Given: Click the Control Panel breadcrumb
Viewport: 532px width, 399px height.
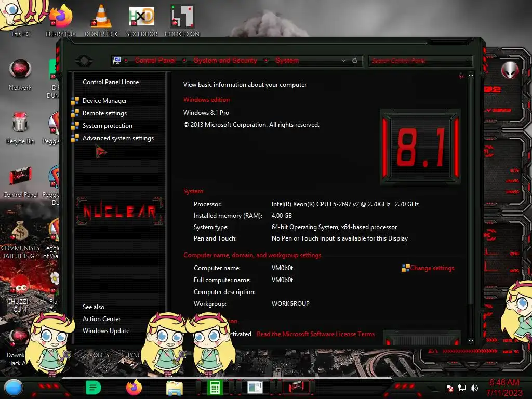Looking at the screenshot, I should 155,60.
